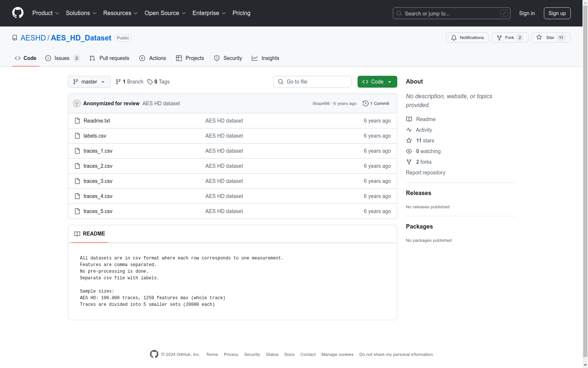This screenshot has height=368, width=588.
Task: View the 2 forks link
Action: [419, 162]
